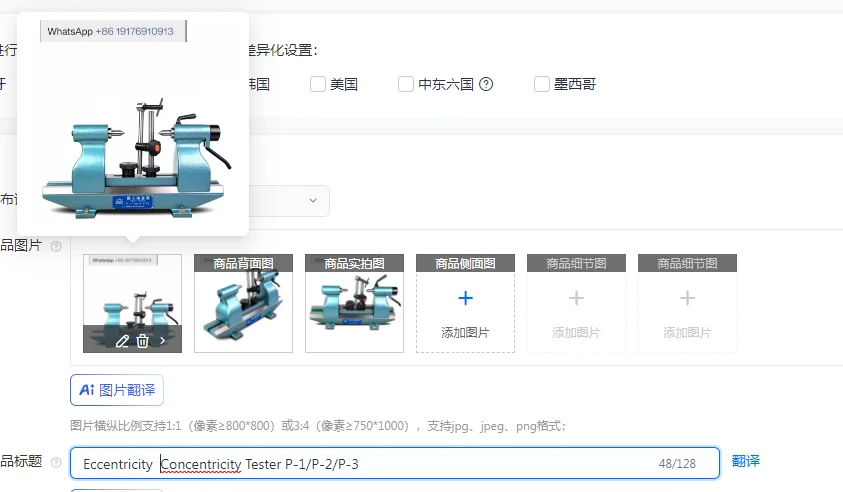Expand the dropdown chevron below region options
Image resolution: width=843 pixels, height=492 pixels.
[313, 201]
